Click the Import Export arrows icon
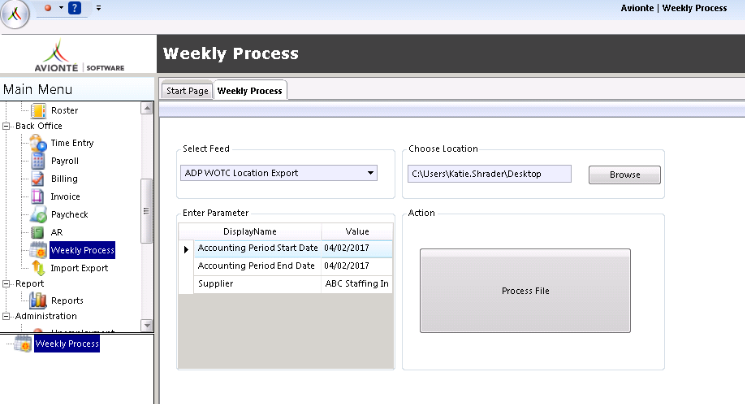The width and height of the screenshot is (745, 404). click(x=38, y=268)
